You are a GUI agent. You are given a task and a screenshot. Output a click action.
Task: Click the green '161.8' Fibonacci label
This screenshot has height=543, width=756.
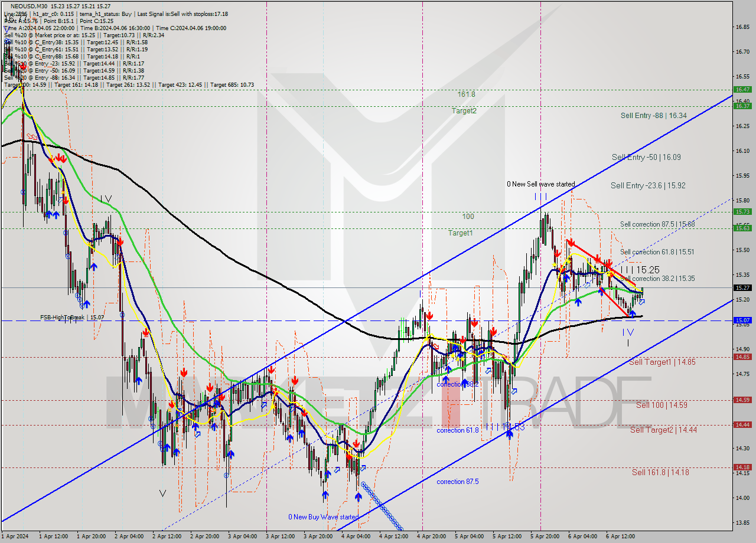click(466, 94)
